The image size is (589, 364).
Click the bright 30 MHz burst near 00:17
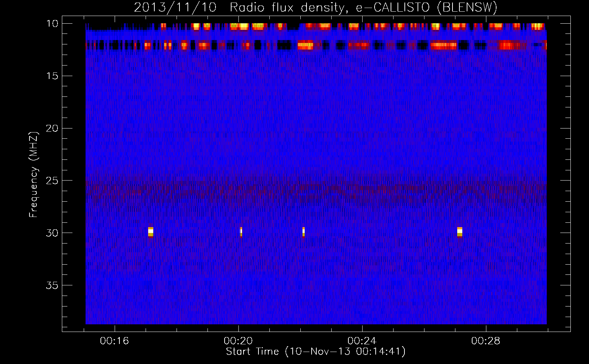[151, 232]
